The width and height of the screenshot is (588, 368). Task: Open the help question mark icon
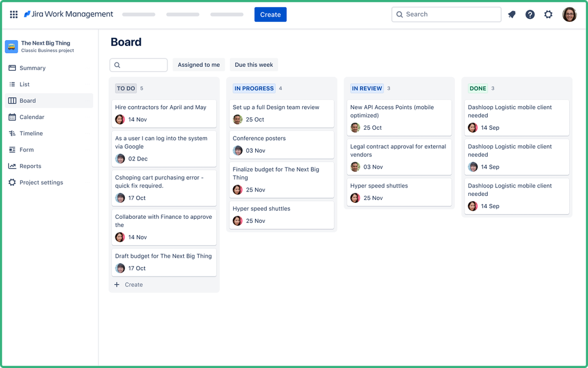(x=530, y=14)
